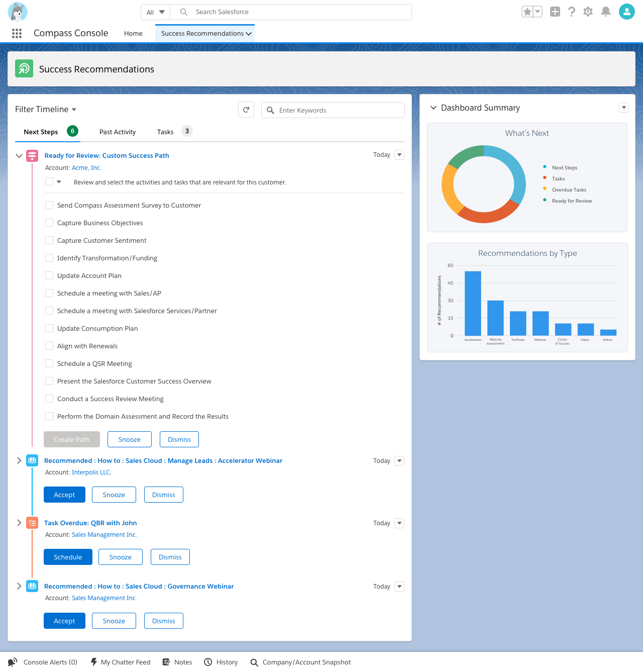This screenshot has height=672, width=643.
Task: Open the global actions plus icon
Action: pyautogui.click(x=555, y=12)
